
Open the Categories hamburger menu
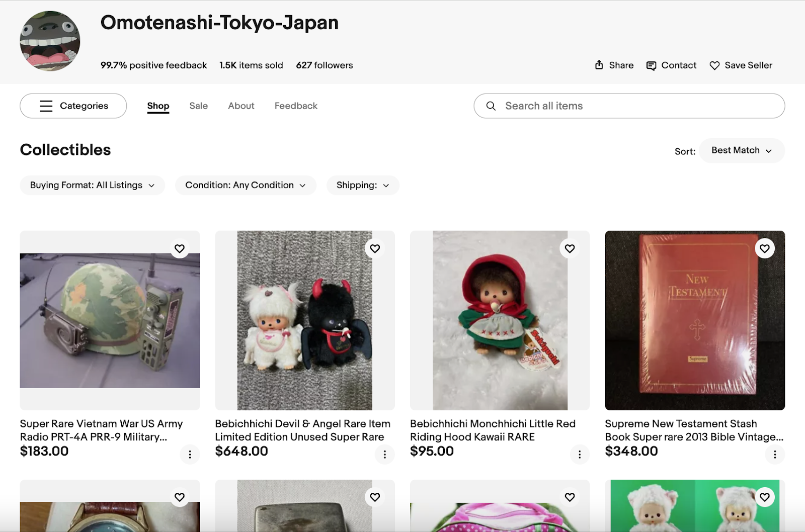click(x=46, y=106)
